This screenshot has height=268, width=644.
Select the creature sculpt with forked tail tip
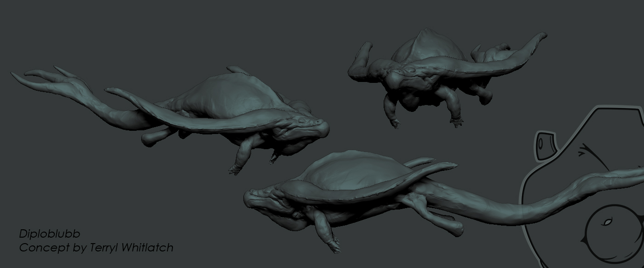[x=170, y=120]
